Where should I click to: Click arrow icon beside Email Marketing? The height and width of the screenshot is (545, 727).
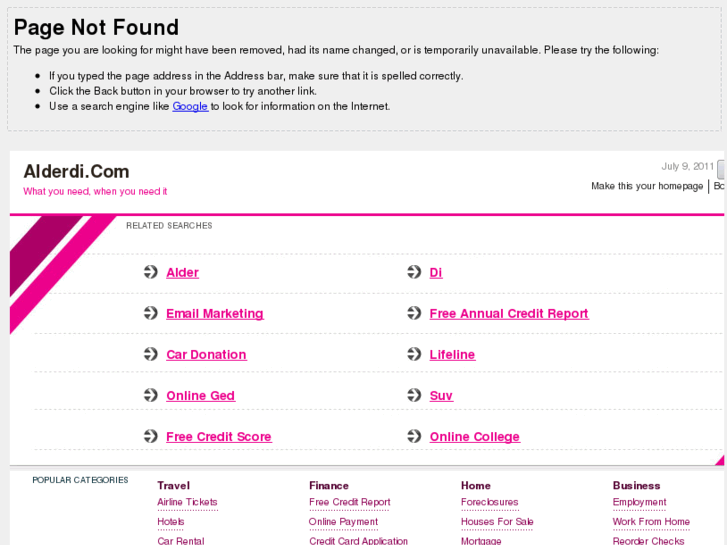point(151,313)
